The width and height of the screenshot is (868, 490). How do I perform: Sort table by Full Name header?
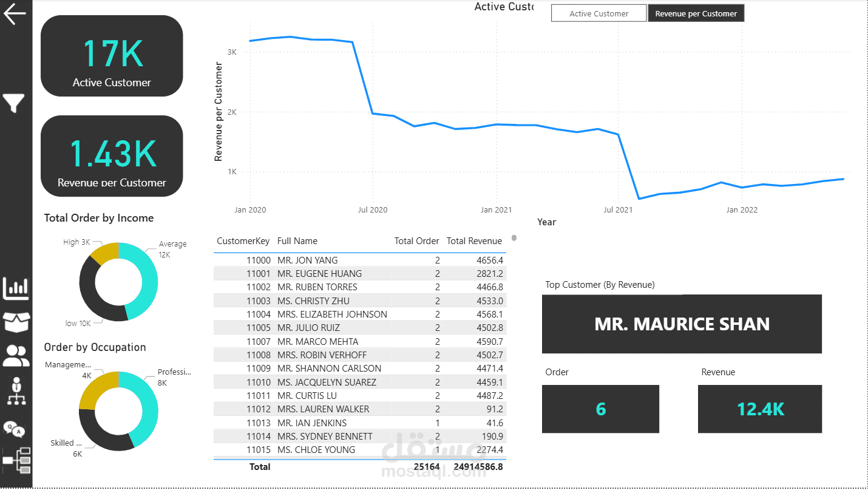click(x=297, y=241)
